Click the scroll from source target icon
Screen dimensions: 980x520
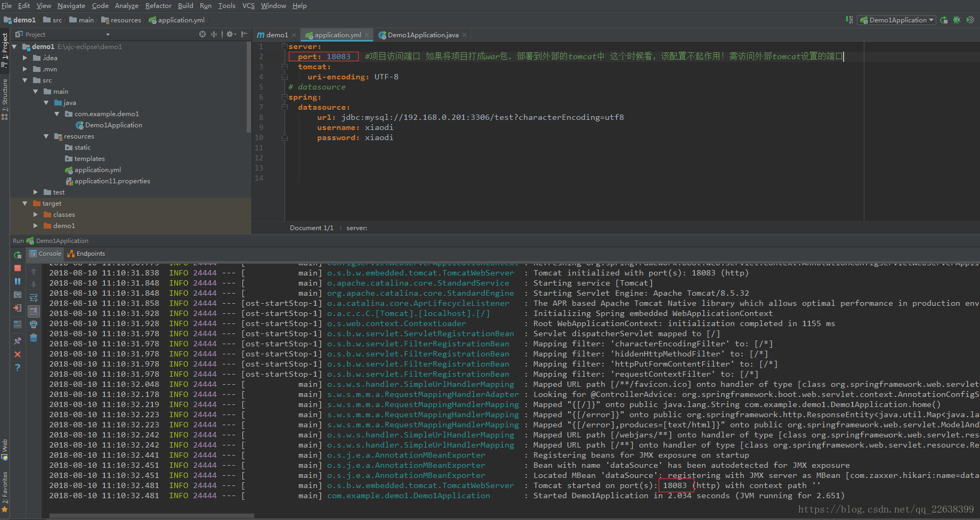click(x=203, y=35)
